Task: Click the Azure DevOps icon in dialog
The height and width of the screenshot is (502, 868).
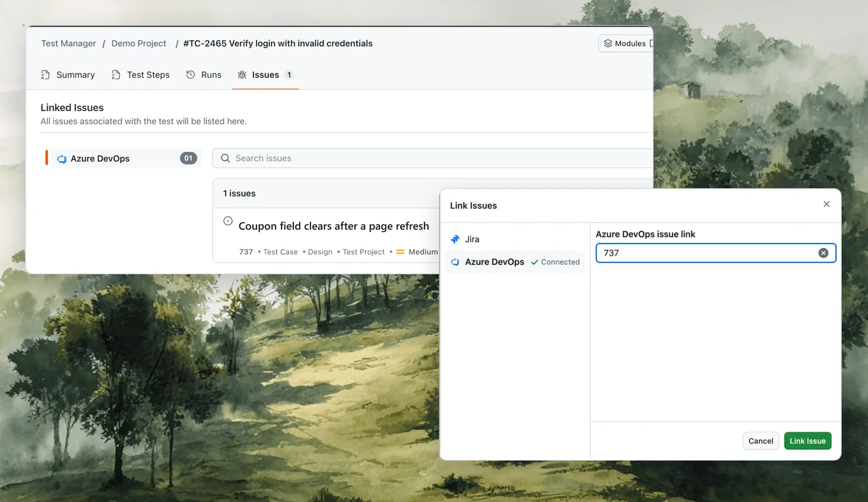Action: (455, 262)
